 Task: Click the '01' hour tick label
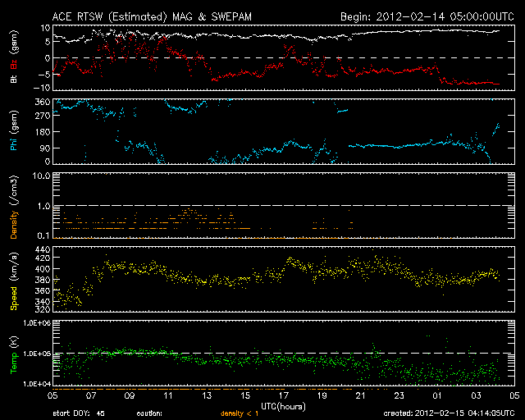437,396
